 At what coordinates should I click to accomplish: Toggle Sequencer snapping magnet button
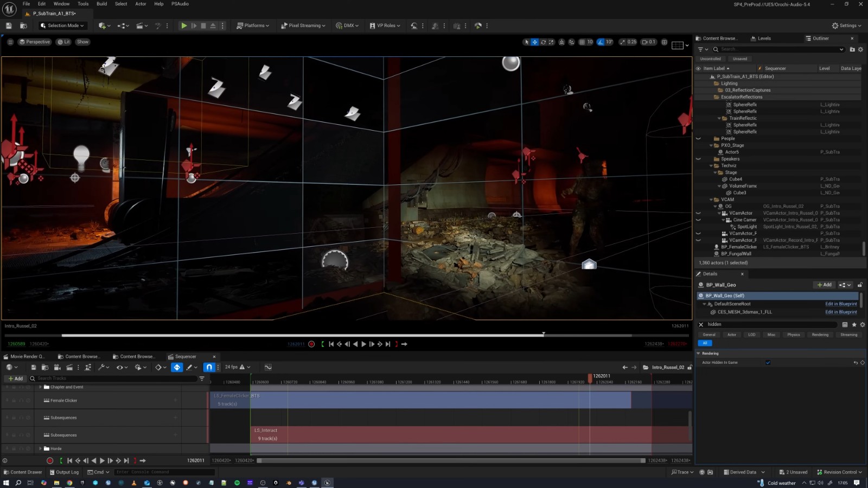coord(209,367)
